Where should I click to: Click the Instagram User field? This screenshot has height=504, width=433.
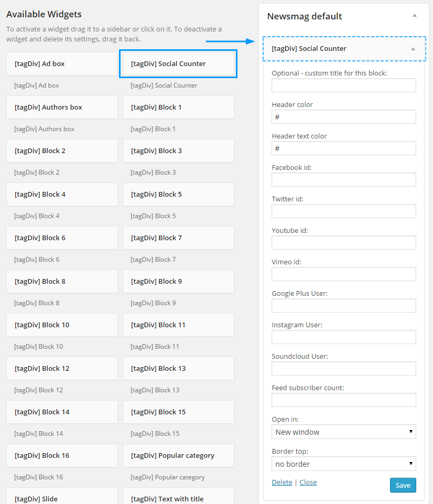pyautogui.click(x=343, y=337)
